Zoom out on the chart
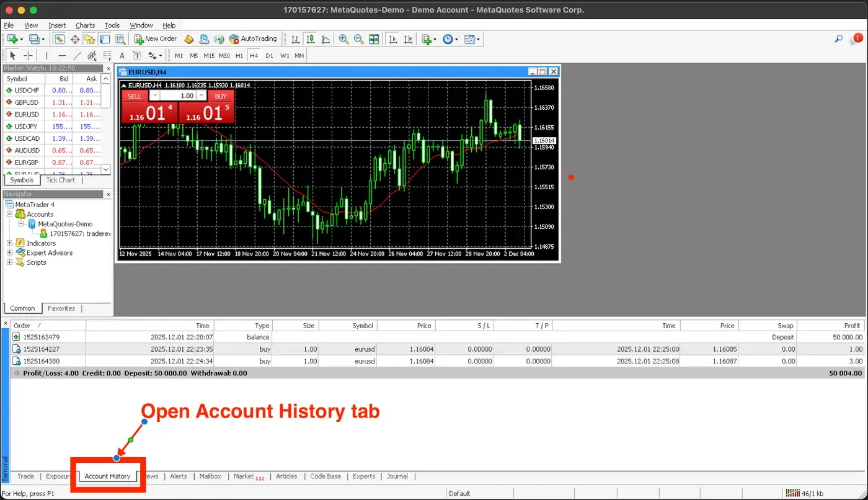Image resolution: width=868 pixels, height=500 pixels. [358, 39]
